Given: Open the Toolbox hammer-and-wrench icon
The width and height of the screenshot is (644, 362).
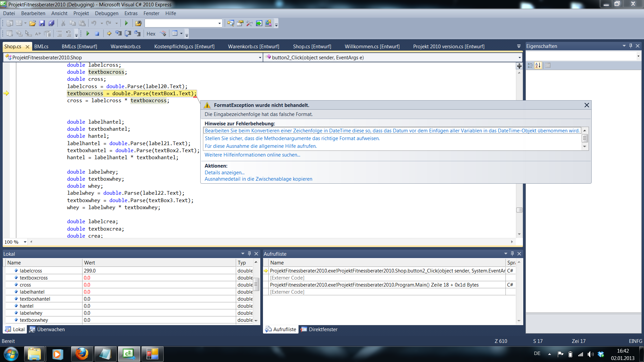Looking at the screenshot, I should pos(249,23).
